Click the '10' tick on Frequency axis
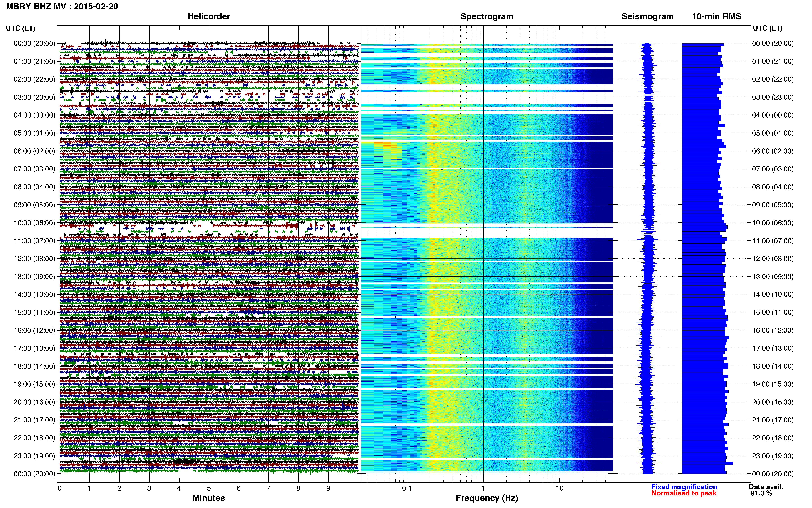The image size is (812, 508). coord(559,488)
